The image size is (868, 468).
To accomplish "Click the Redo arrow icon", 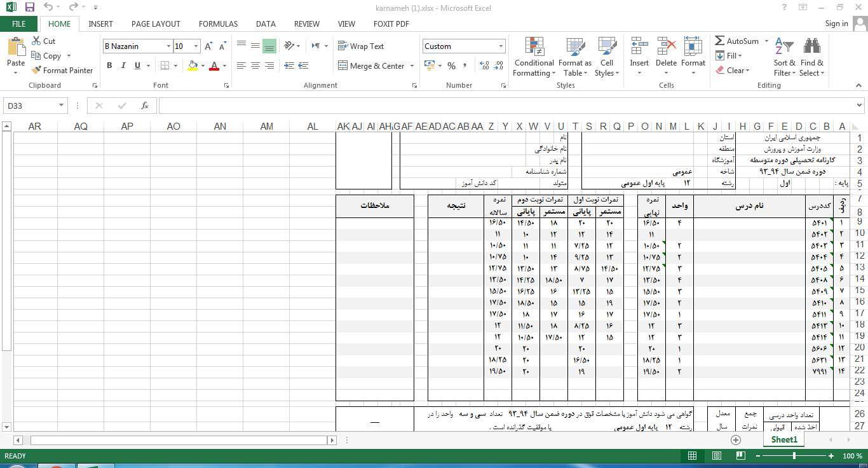I will coord(74,8).
